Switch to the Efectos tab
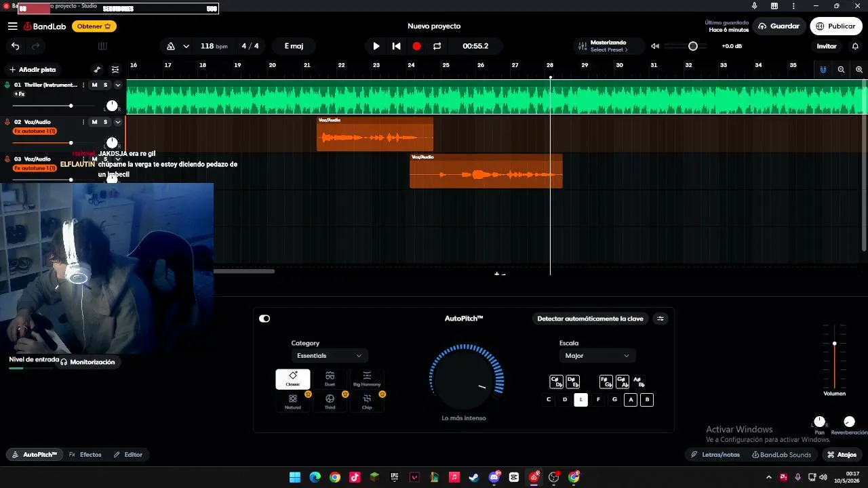Image resolution: width=868 pixels, height=488 pixels. (x=85, y=455)
